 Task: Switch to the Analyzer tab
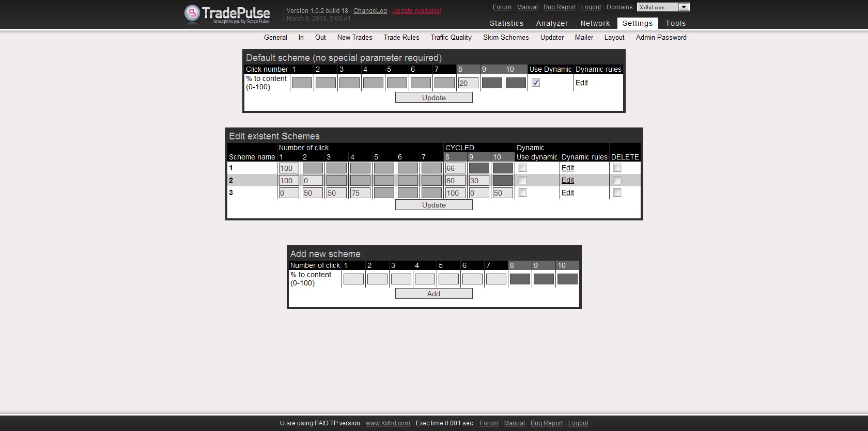click(x=552, y=23)
